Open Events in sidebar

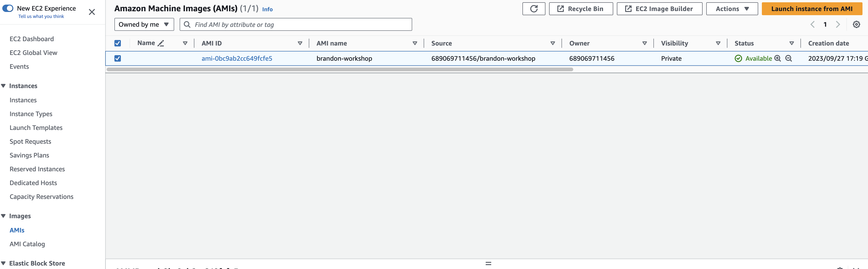[x=19, y=66]
